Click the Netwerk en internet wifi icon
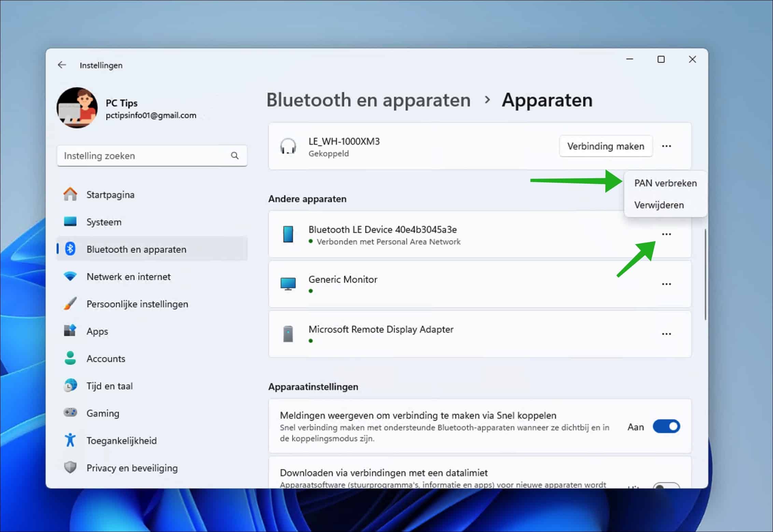 [71, 276]
